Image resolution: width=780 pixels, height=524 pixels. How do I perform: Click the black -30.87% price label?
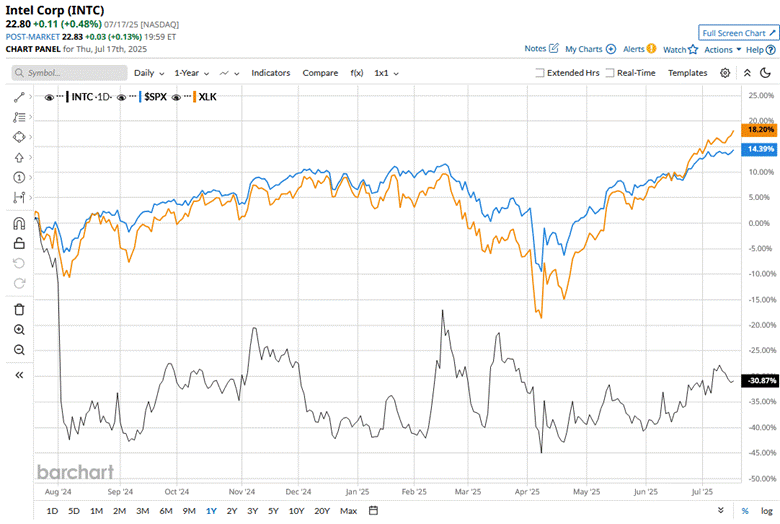point(759,381)
